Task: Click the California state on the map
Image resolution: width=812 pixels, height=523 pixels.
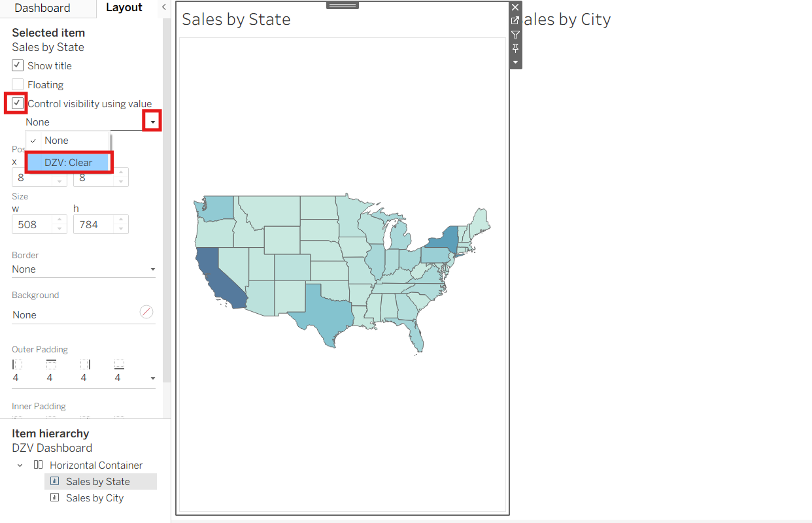Action: coord(219,275)
